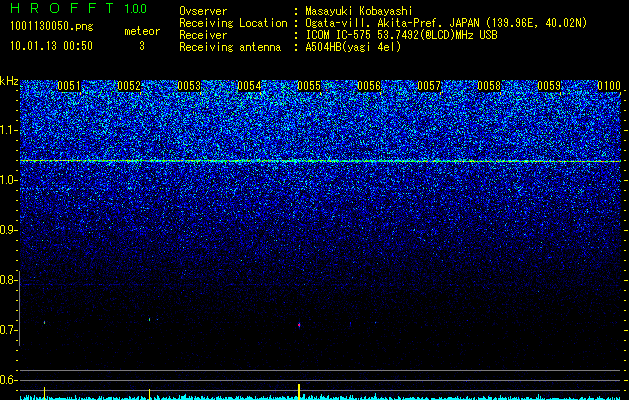Click the 'meteor' count label
This screenshot has width=629, height=400.
pos(142,31)
